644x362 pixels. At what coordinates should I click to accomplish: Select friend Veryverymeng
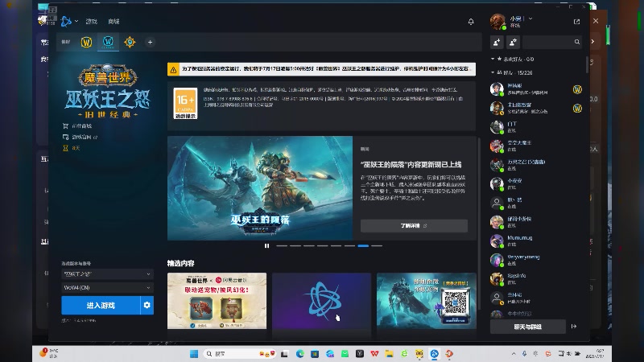[536, 260]
